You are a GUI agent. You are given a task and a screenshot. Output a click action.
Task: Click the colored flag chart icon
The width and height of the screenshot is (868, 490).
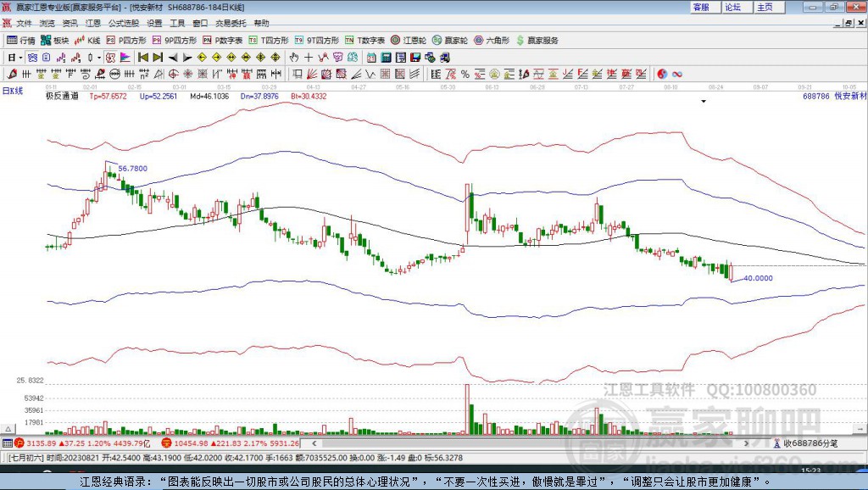point(125,58)
